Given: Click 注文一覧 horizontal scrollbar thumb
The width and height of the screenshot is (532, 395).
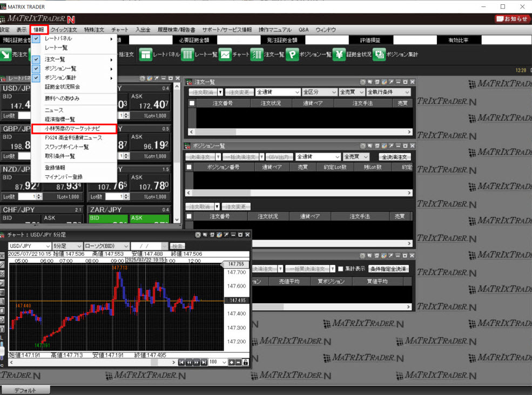Looking at the screenshot, I should pyautogui.click(x=215, y=132).
